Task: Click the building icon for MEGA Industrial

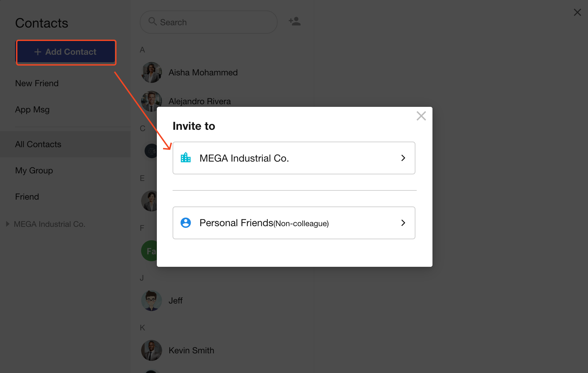Action: (x=186, y=158)
